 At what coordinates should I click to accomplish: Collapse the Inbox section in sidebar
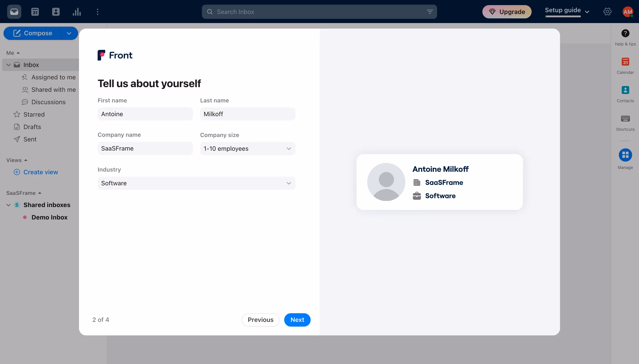[8, 65]
